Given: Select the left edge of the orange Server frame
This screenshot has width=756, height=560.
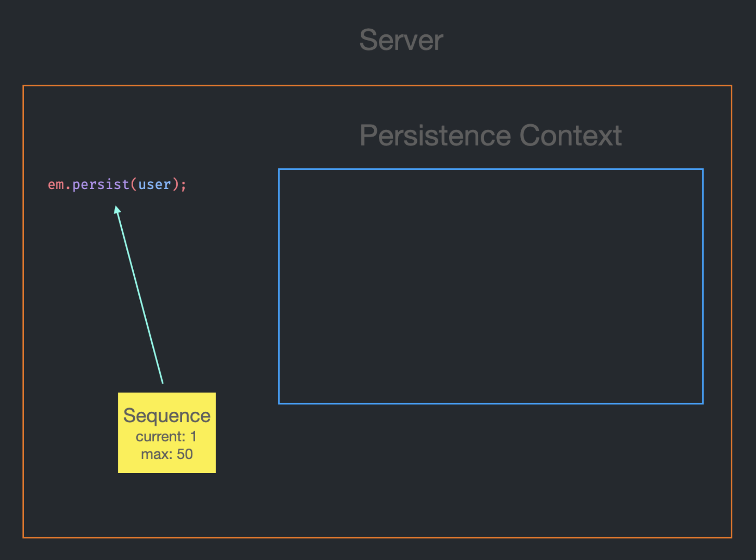Looking at the screenshot, I should tap(23, 311).
